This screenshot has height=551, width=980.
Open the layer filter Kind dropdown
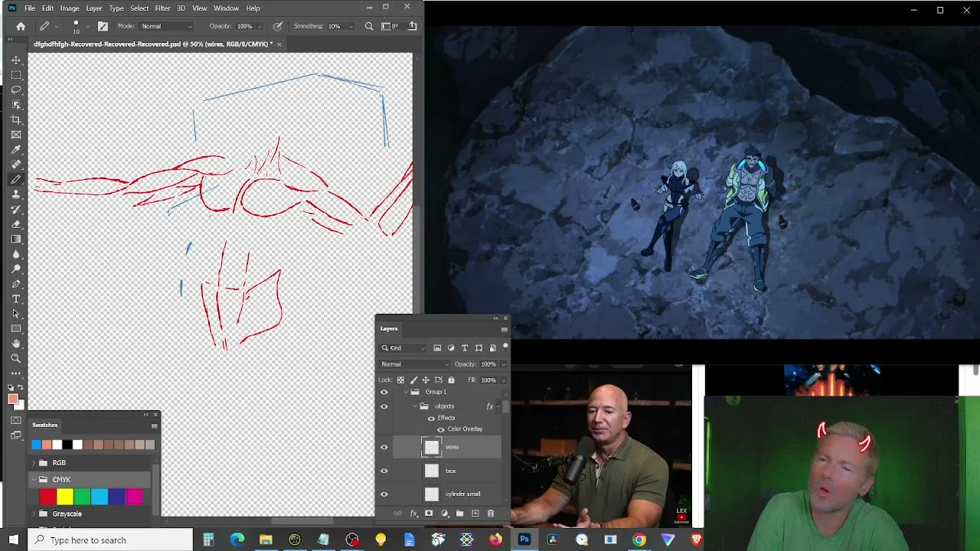click(403, 348)
